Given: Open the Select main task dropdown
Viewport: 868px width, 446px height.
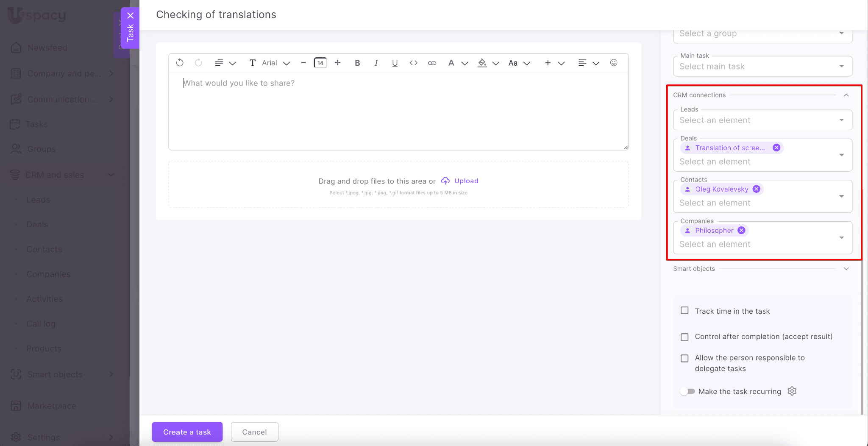Looking at the screenshot, I should click(x=762, y=67).
